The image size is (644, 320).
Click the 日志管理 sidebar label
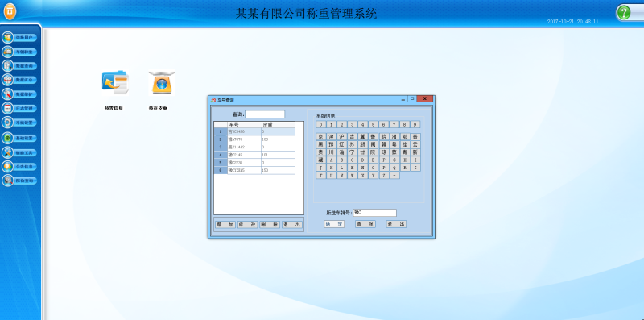click(24, 108)
